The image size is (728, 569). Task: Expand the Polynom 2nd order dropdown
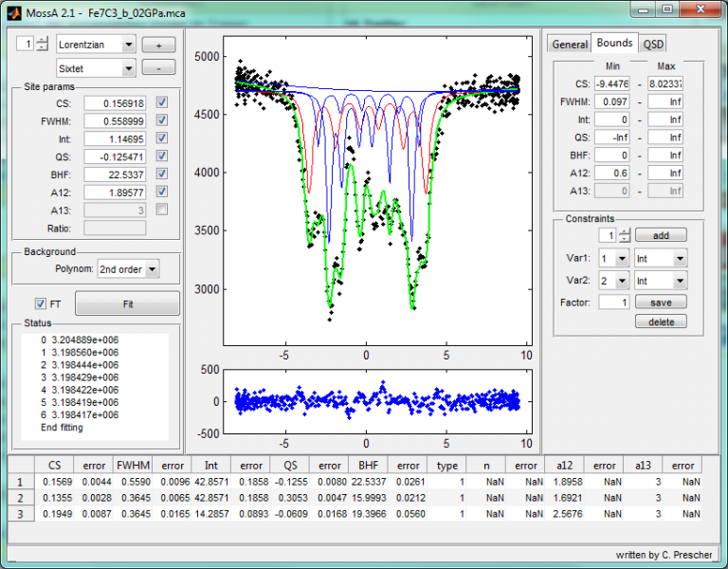127,269
